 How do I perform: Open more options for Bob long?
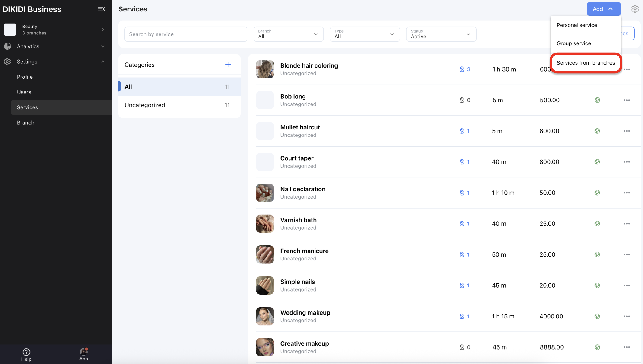coord(627,100)
